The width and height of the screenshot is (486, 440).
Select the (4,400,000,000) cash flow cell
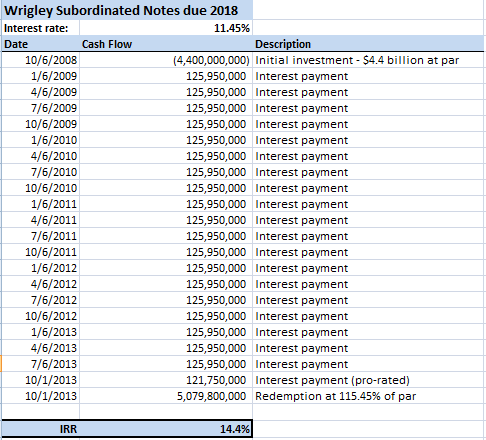[166, 60]
